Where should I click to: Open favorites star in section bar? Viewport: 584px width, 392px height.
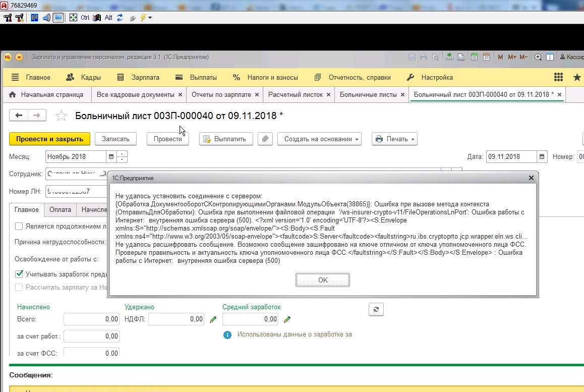pos(577,77)
